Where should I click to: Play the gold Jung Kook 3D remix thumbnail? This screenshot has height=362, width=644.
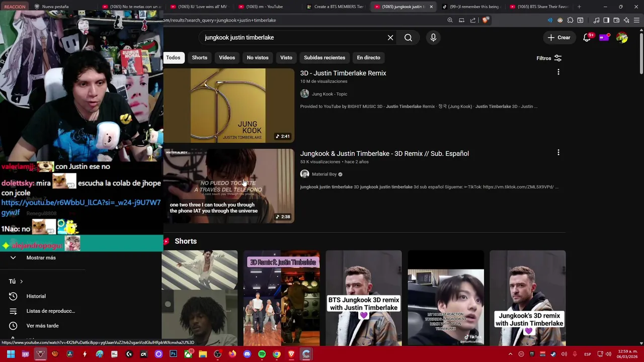(228, 106)
